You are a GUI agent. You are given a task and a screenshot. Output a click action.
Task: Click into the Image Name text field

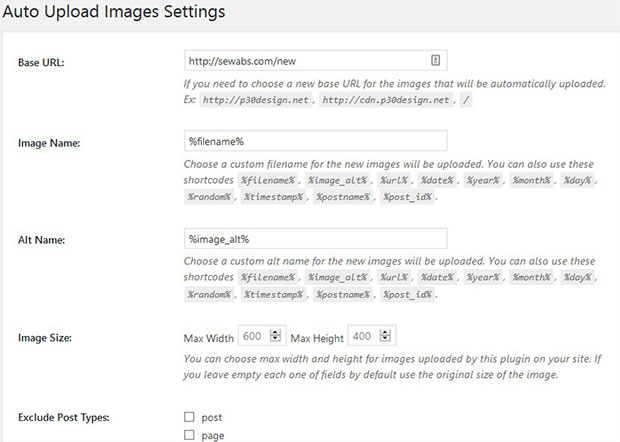316,141
